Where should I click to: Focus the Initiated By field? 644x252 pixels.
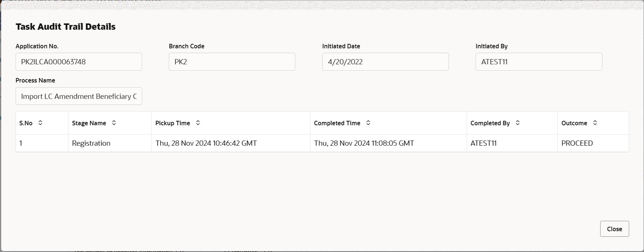click(x=538, y=62)
